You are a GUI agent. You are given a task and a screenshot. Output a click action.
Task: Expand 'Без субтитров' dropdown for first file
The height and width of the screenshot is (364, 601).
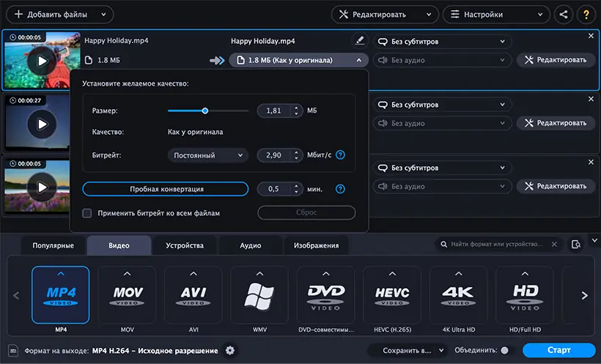442,42
